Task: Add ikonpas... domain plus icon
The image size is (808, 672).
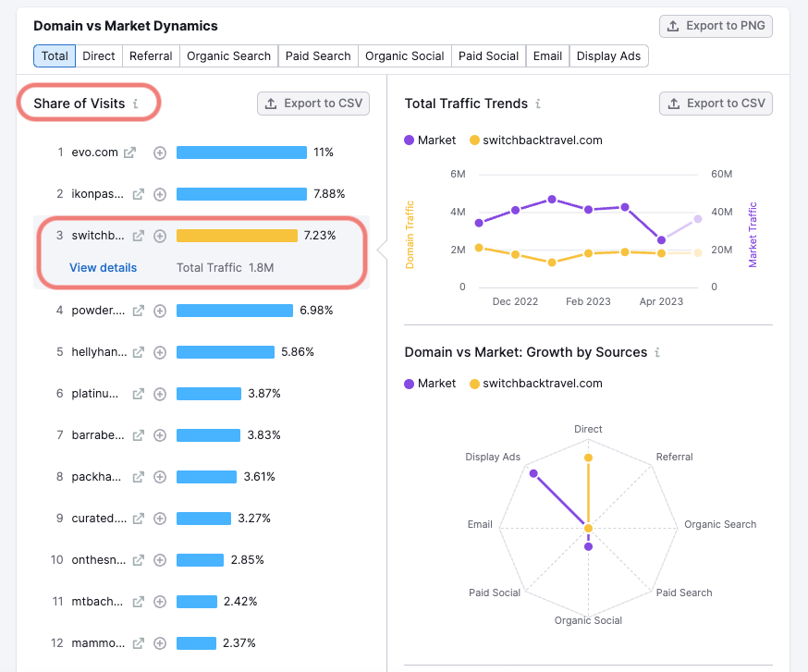Action: tap(160, 194)
